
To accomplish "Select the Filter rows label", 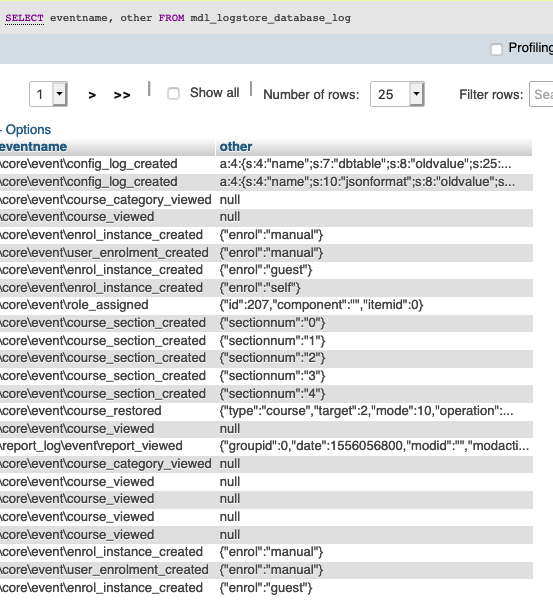I will (491, 95).
